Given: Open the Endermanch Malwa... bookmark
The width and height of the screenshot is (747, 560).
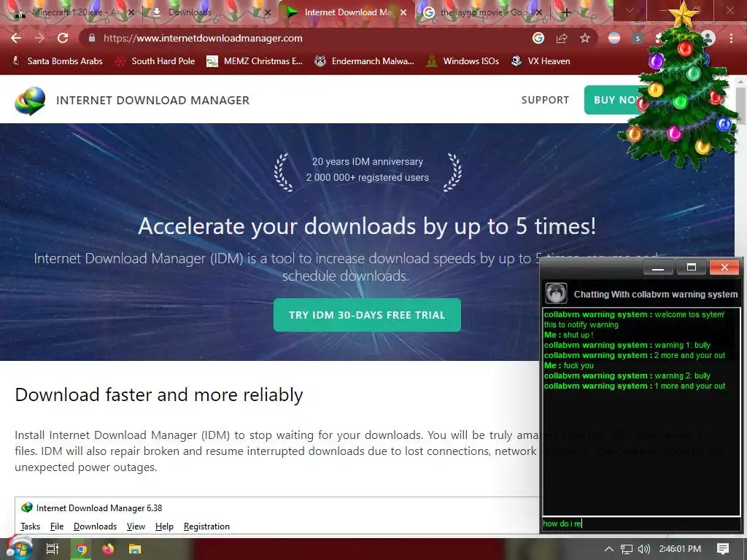Looking at the screenshot, I should pyautogui.click(x=365, y=61).
